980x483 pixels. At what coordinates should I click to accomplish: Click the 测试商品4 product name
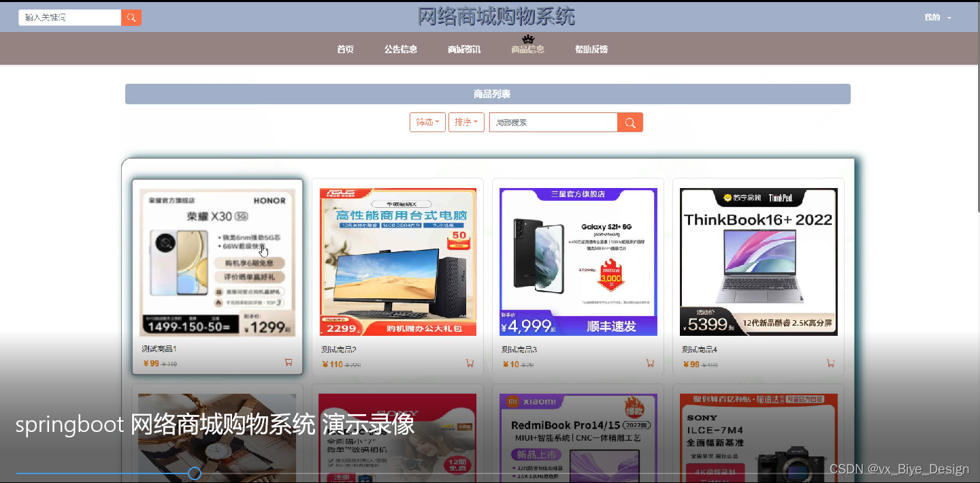(700, 349)
